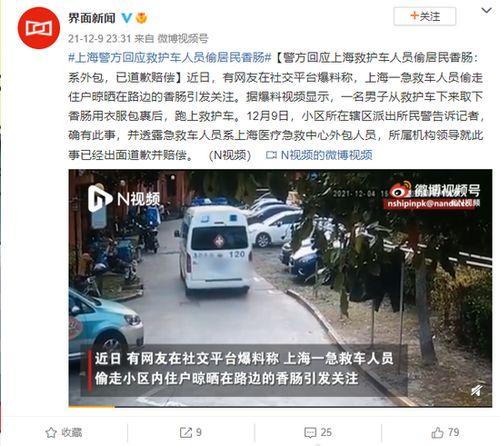This screenshot has width=500, height=446.
Task: Open the comments icon showing 25
Action: (x=318, y=433)
